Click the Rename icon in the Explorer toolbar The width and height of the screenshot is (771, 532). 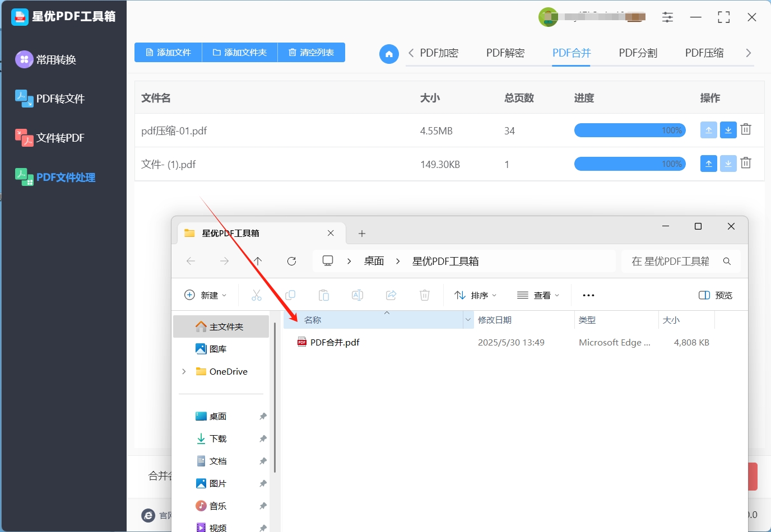click(x=357, y=295)
